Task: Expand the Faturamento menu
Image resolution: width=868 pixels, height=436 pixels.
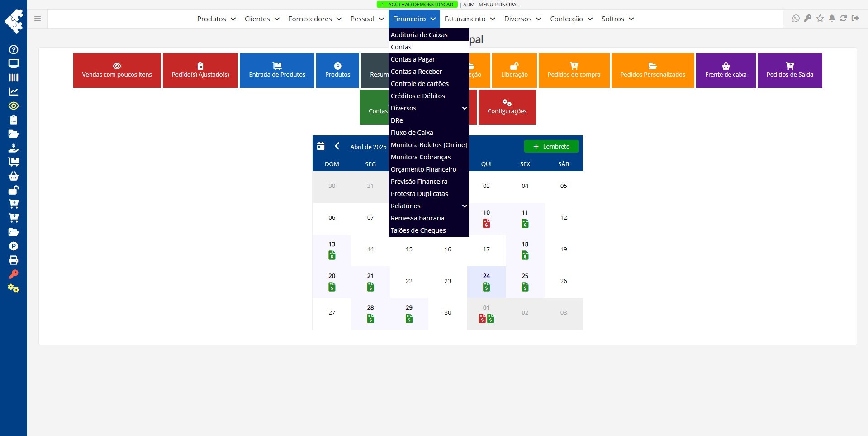Action: [x=470, y=19]
